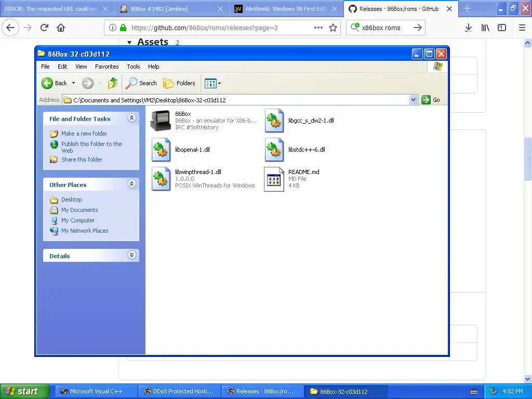Image resolution: width=532 pixels, height=399 pixels.
Task: Open the Favorites menu
Action: click(107, 66)
